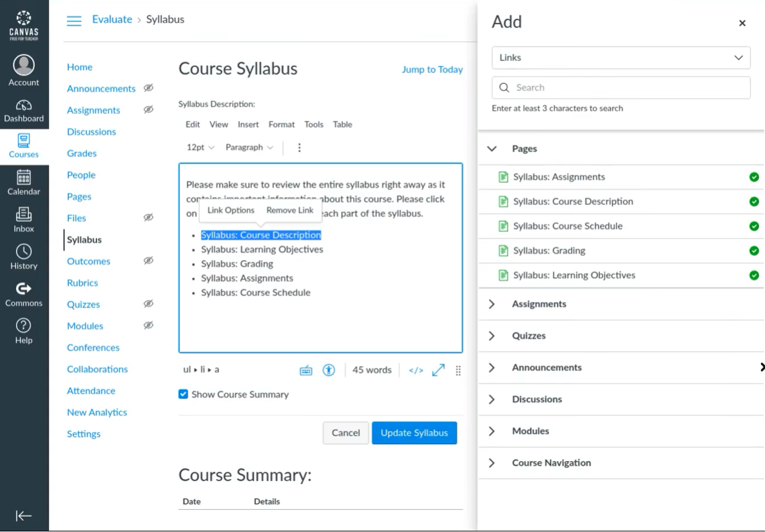
Task: Click the Update Syllabus button
Action: click(414, 433)
